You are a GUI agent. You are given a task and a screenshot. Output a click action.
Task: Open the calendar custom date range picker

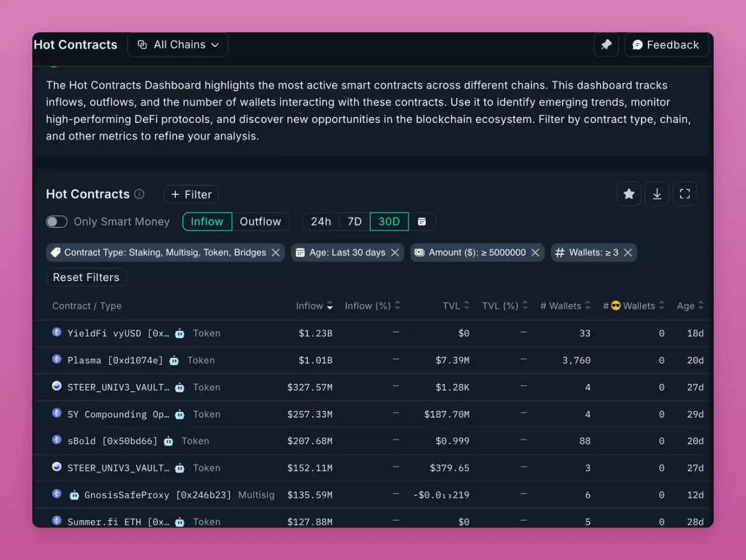[421, 222]
